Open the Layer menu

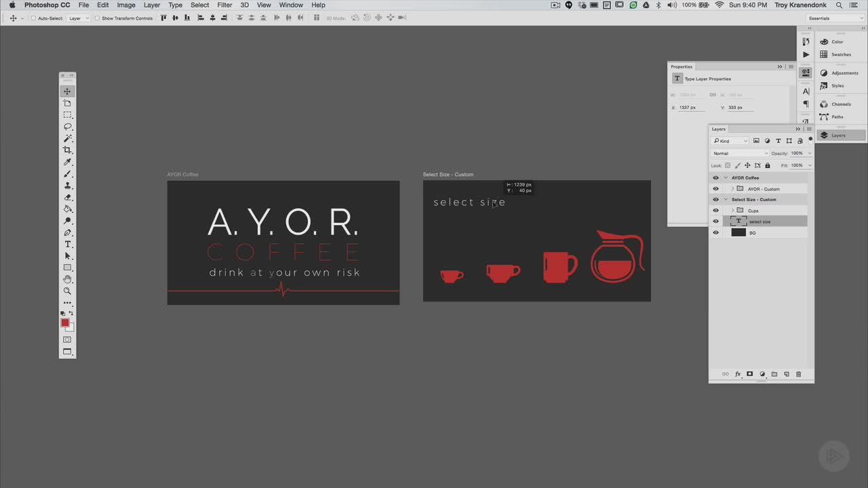point(152,5)
